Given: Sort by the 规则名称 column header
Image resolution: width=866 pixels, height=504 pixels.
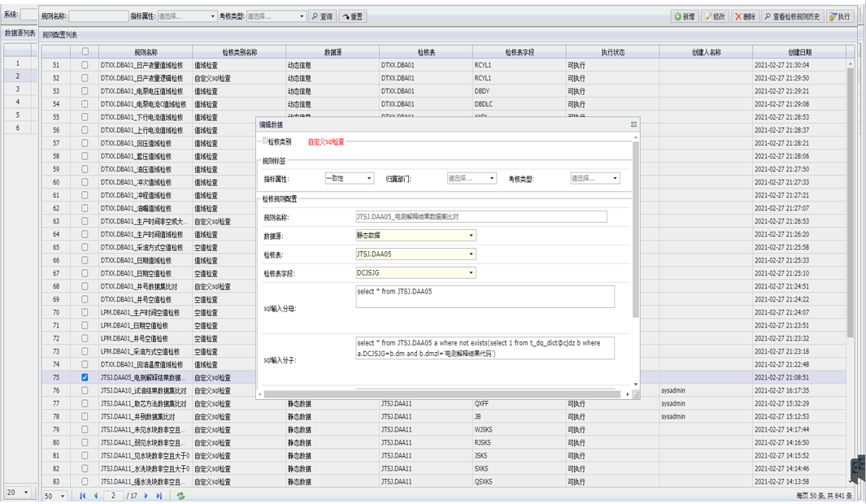Looking at the screenshot, I should point(146,53).
